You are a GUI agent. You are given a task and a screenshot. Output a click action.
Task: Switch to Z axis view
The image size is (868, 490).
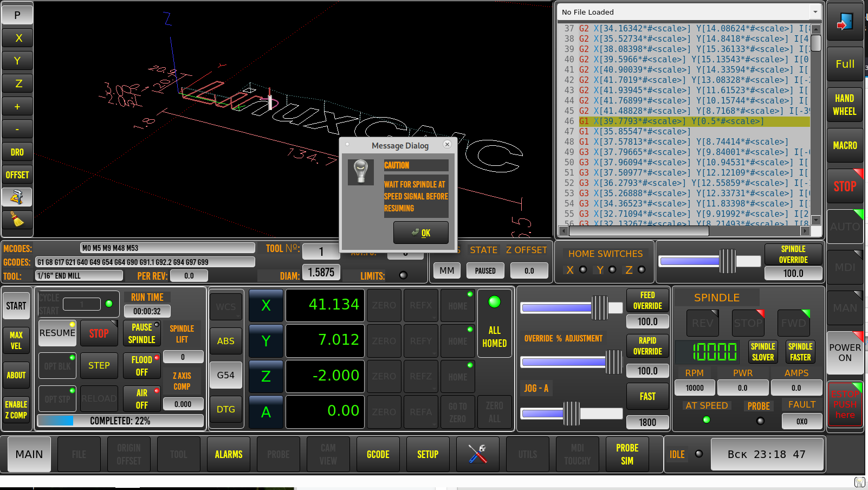coord(17,83)
